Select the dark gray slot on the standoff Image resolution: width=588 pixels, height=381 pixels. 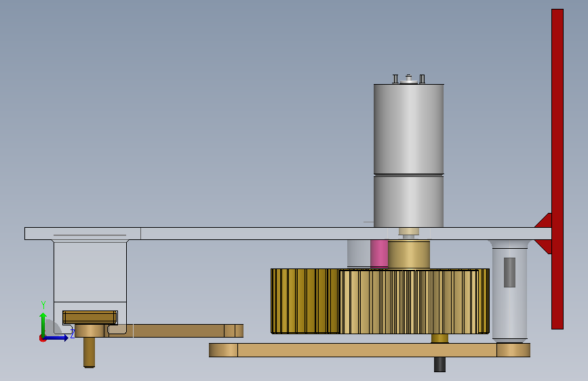coord(509,273)
